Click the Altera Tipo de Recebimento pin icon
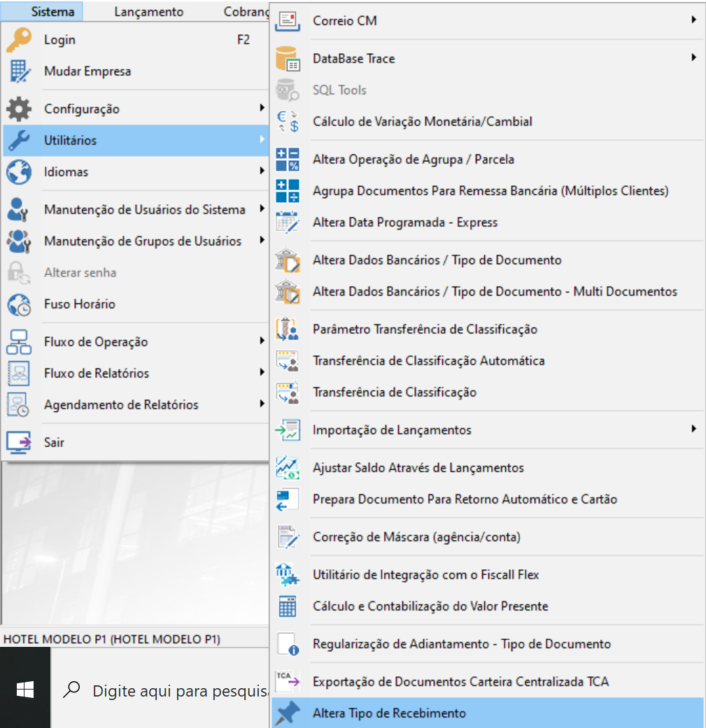The width and height of the screenshot is (706, 728). [x=288, y=713]
